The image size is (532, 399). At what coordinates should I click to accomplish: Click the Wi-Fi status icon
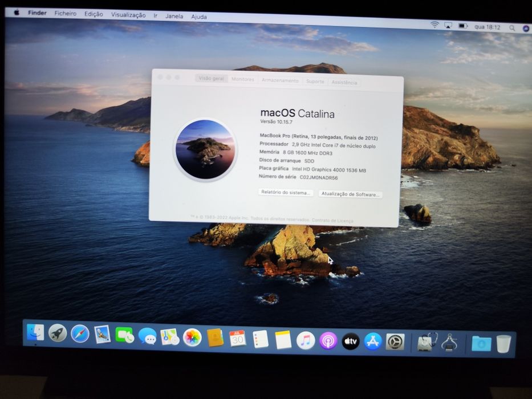pos(434,25)
